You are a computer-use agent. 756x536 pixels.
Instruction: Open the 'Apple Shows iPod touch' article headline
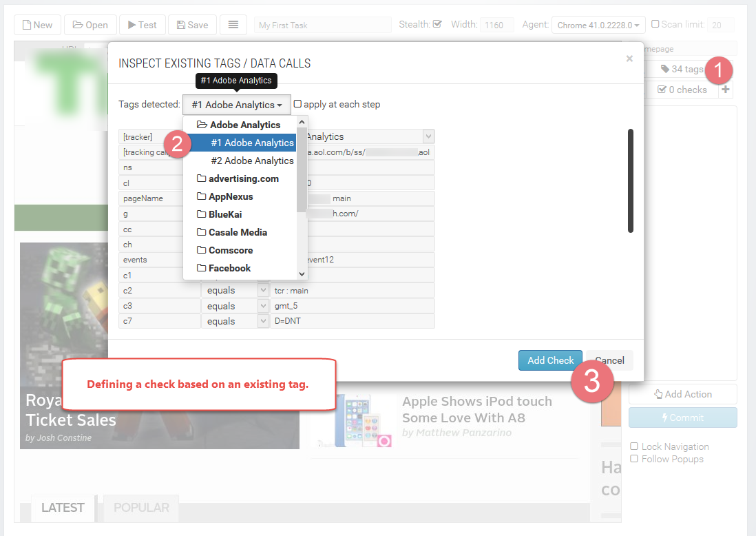[x=477, y=410]
